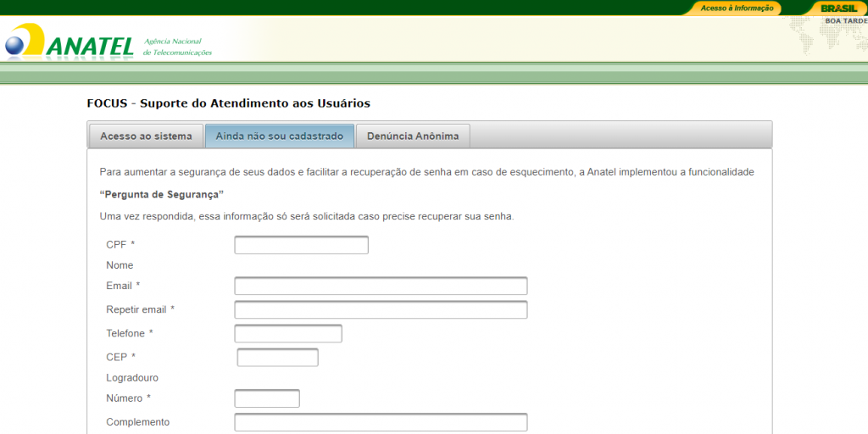The width and height of the screenshot is (868, 434).
Task: Open the Acesso à Informação link
Action: [x=737, y=8]
